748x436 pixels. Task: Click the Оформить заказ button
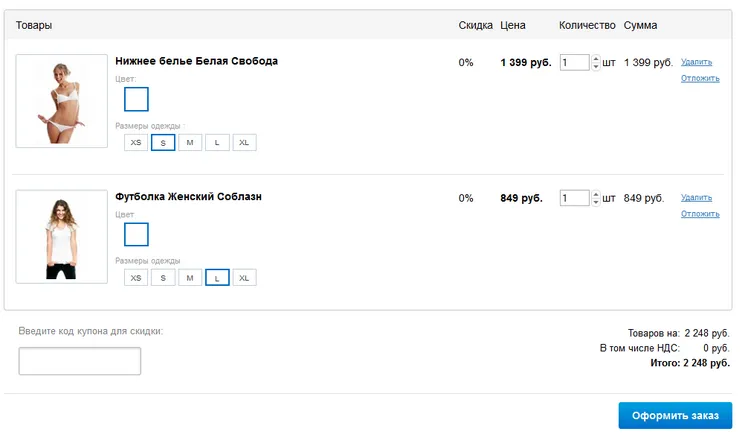(x=675, y=415)
